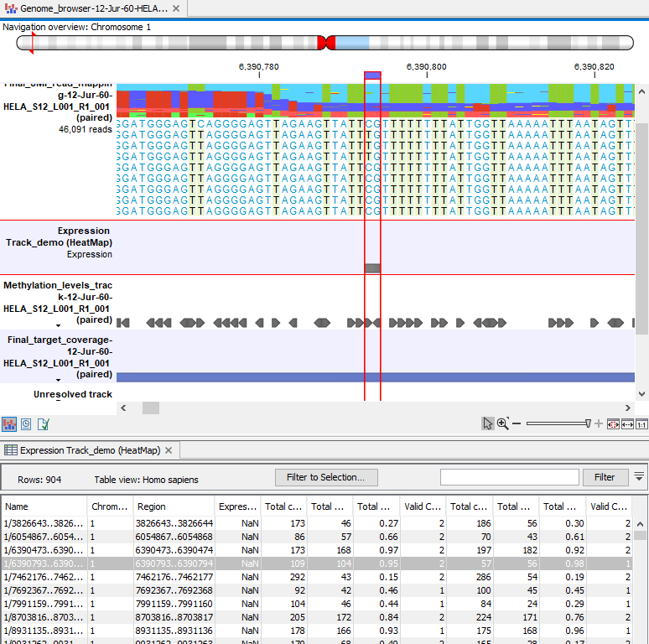Click the zoom to 1:1 icon

(641, 423)
